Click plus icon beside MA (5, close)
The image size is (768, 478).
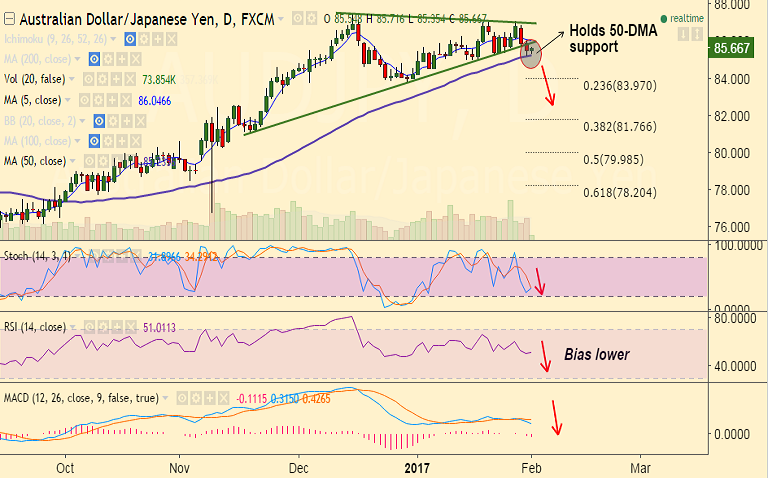(x=112, y=100)
